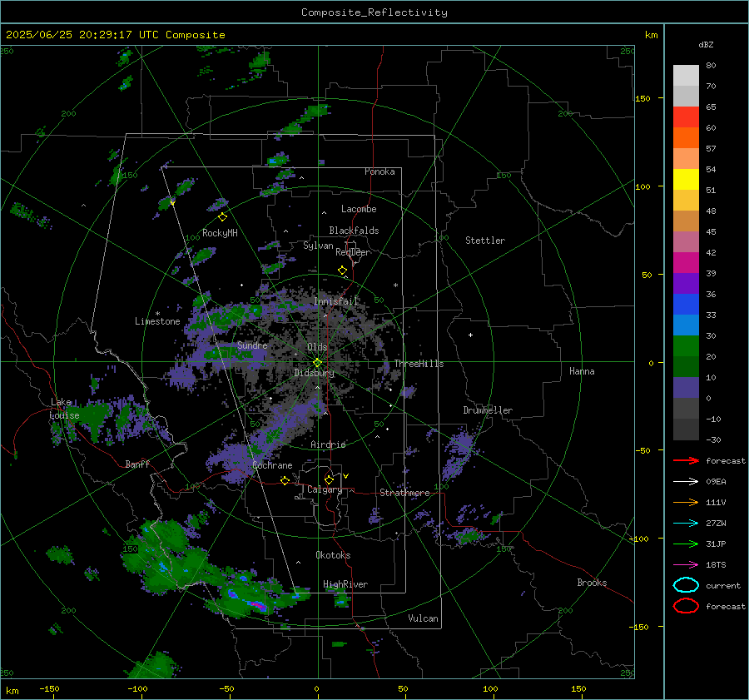Click the Brooks town label
The image size is (749, 700).
coord(592,583)
